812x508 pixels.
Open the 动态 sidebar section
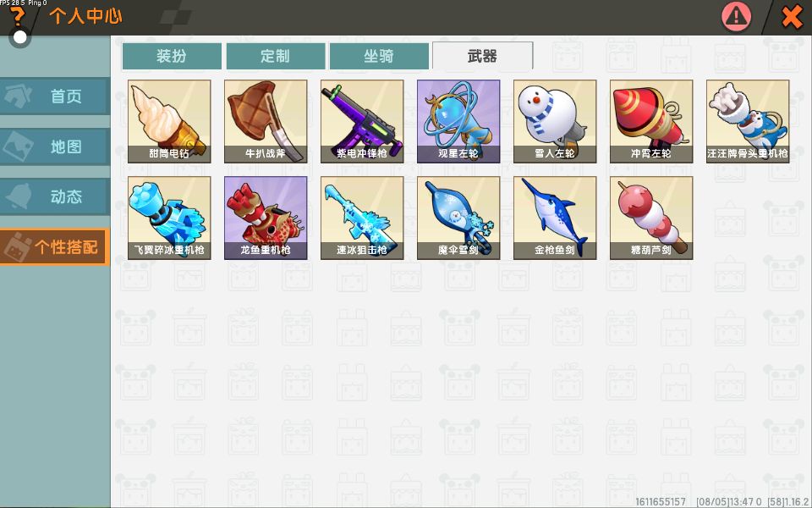pyautogui.click(x=55, y=196)
